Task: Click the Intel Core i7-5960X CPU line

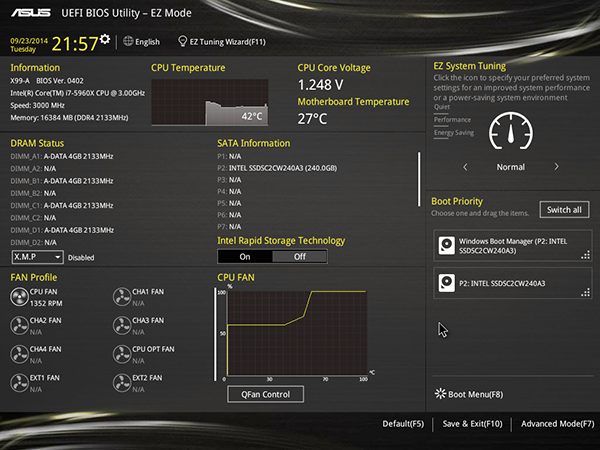Action: tap(78, 93)
